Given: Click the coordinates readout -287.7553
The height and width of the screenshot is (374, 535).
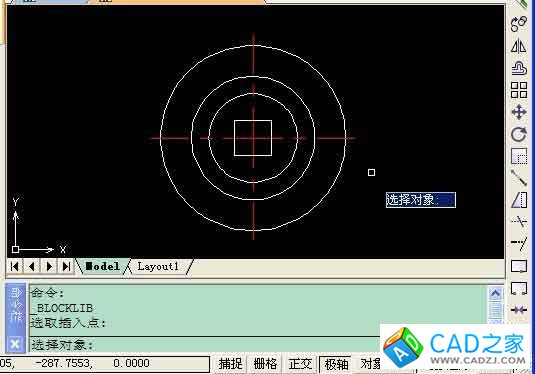Looking at the screenshot, I should 64,363.
